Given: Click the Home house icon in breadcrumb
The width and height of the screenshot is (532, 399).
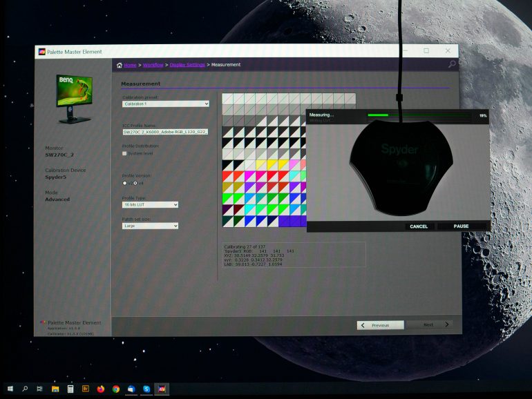Looking at the screenshot, I should (x=119, y=65).
